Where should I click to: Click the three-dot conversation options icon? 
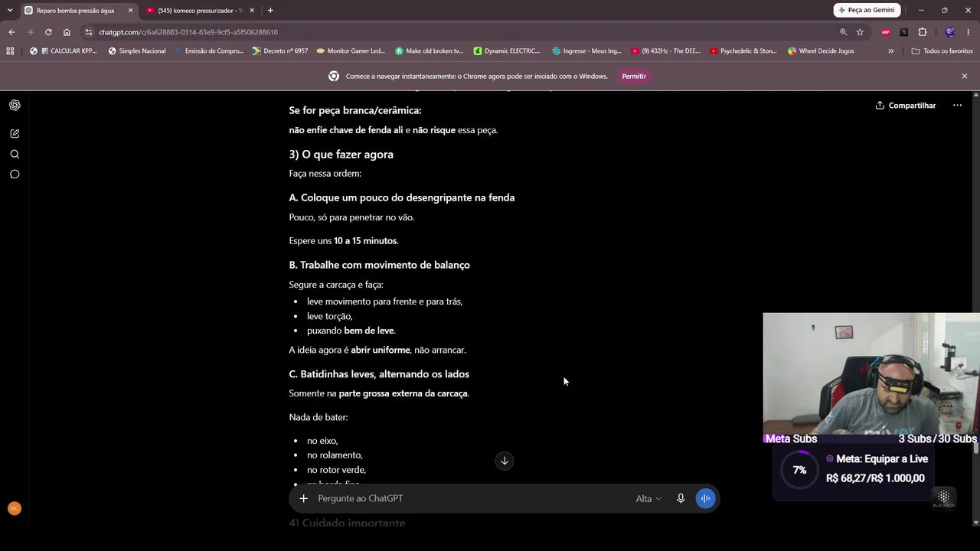click(957, 106)
